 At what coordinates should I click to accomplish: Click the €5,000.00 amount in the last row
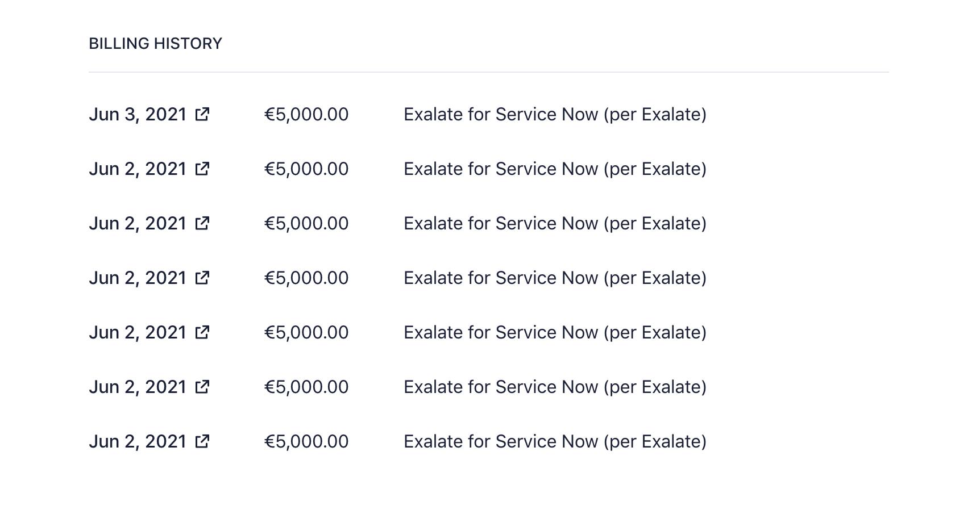306,441
